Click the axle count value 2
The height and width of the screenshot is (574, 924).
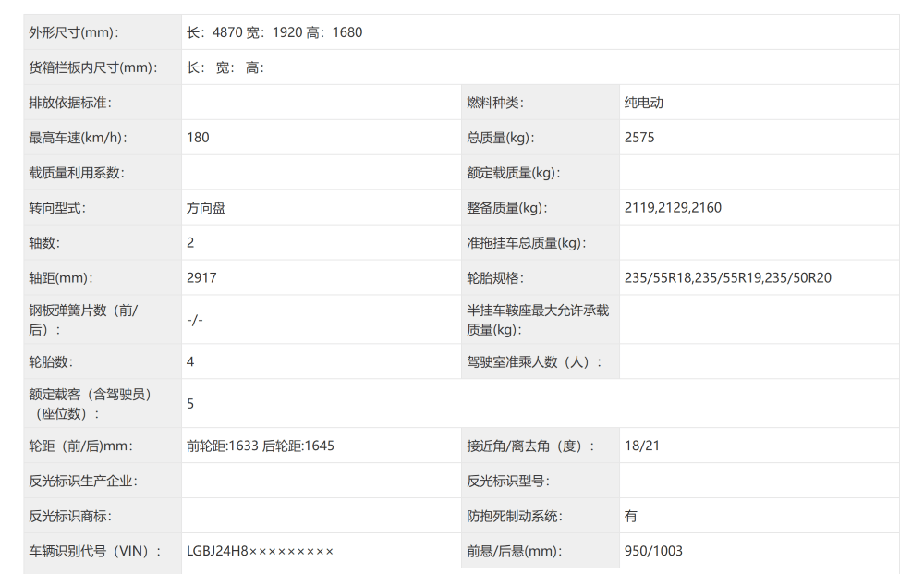click(189, 242)
